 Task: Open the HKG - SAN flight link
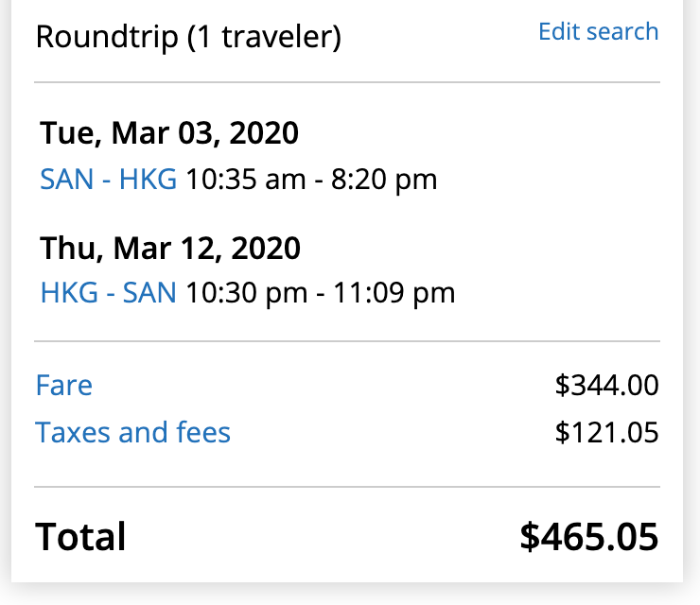[x=108, y=293]
